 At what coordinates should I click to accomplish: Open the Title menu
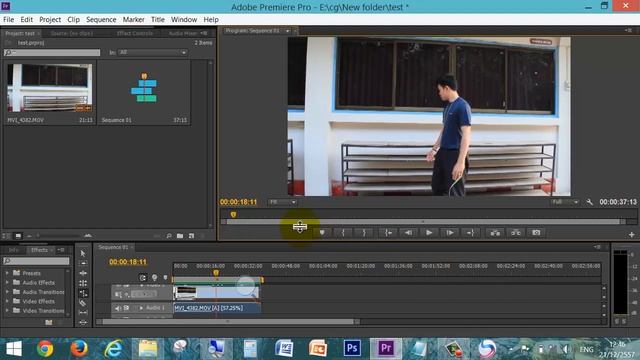click(158, 20)
